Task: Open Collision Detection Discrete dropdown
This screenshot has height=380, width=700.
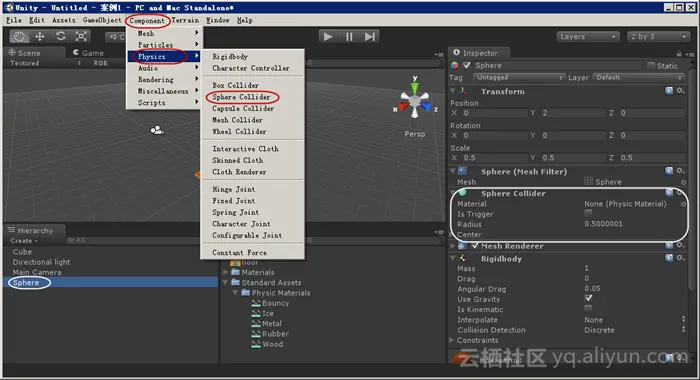Action: [635, 330]
